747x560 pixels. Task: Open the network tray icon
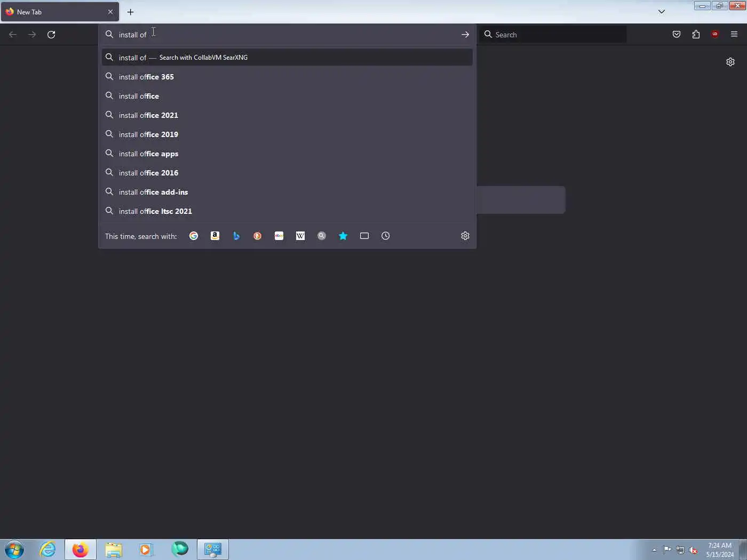coord(680,550)
